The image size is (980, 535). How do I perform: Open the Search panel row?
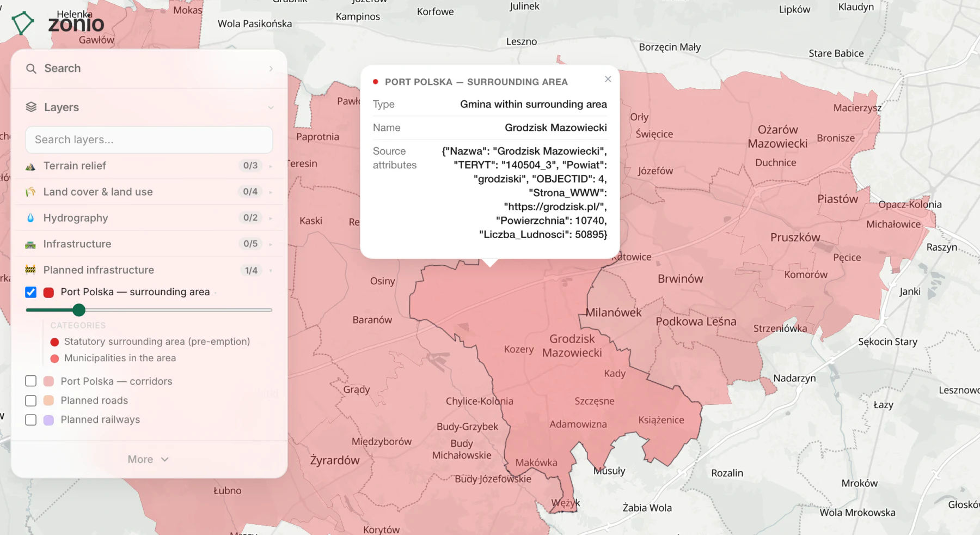149,69
